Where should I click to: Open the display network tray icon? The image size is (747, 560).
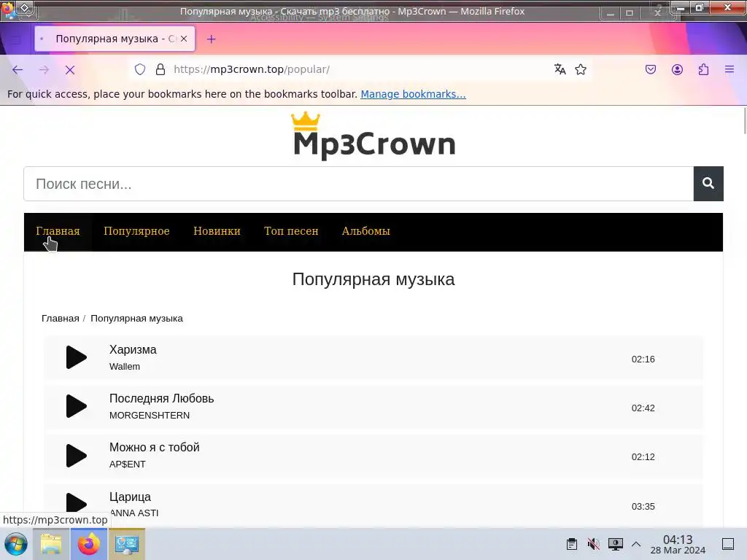click(615, 544)
